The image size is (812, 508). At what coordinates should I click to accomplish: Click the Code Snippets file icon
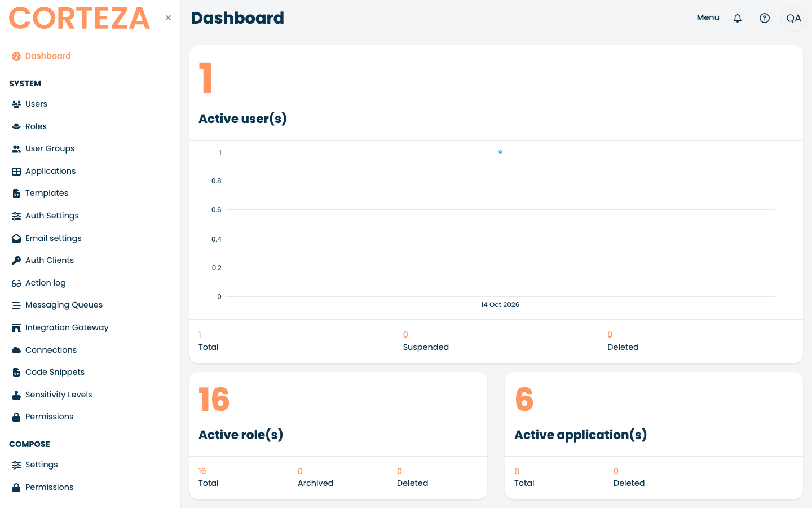click(16, 372)
